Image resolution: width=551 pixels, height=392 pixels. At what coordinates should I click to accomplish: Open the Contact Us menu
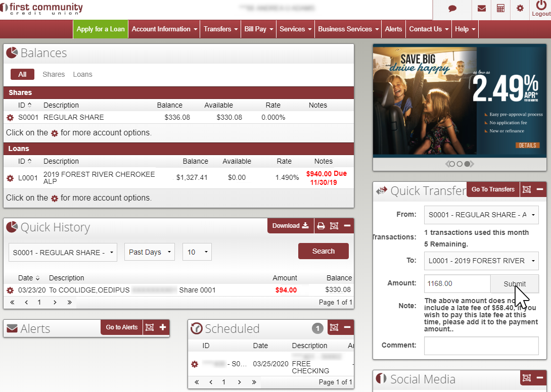pos(429,29)
